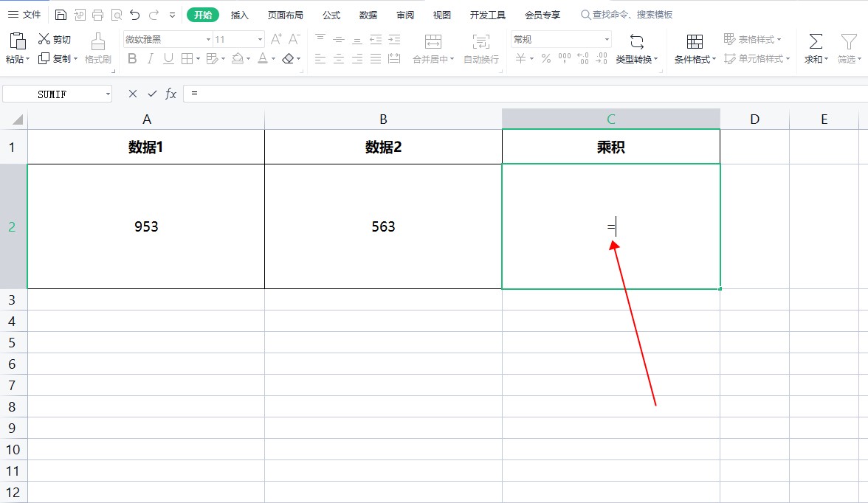Cancel formula entry with the X icon
Viewport: 868px width, 503px height.
point(133,94)
